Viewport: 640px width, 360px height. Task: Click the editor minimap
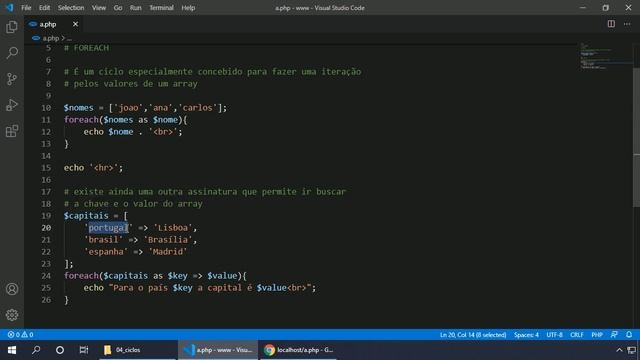606,56
